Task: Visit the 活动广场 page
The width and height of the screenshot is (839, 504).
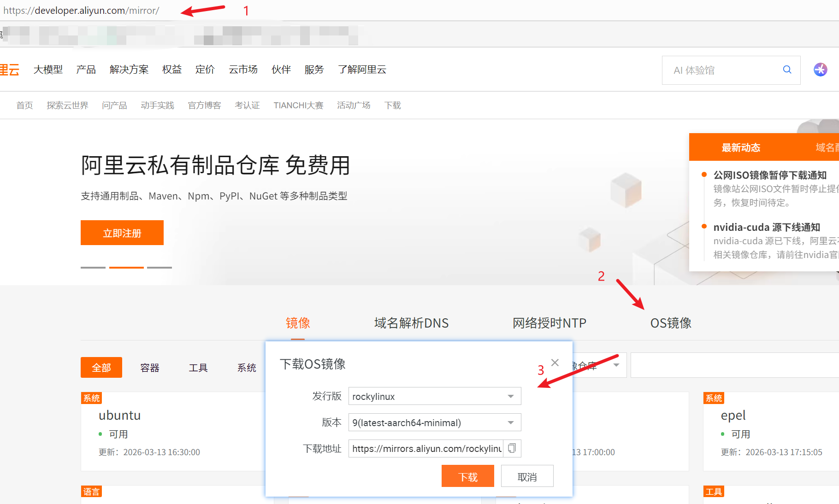Action: click(354, 105)
